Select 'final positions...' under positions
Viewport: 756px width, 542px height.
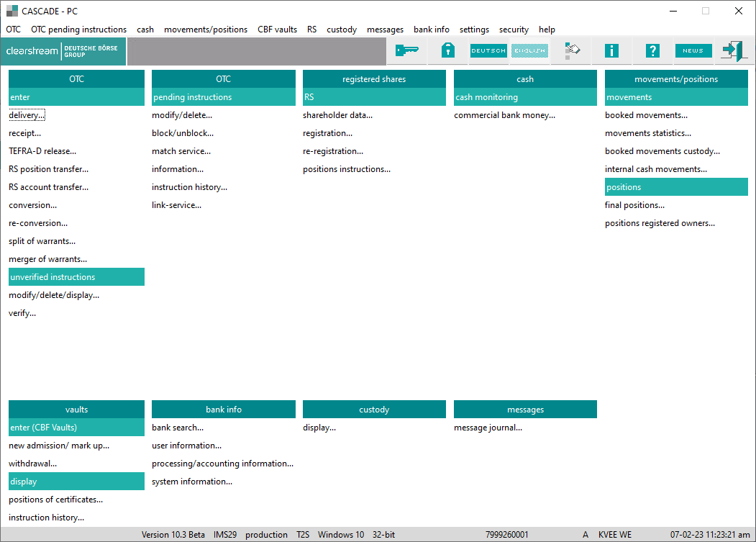click(x=634, y=205)
